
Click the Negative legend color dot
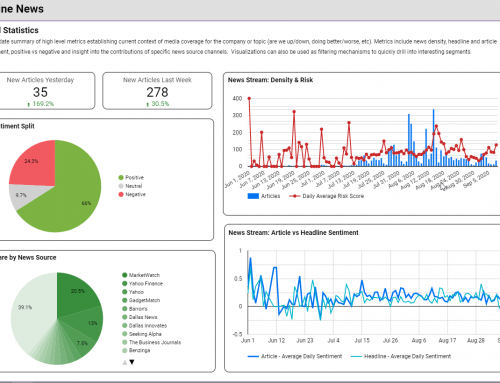(121, 194)
